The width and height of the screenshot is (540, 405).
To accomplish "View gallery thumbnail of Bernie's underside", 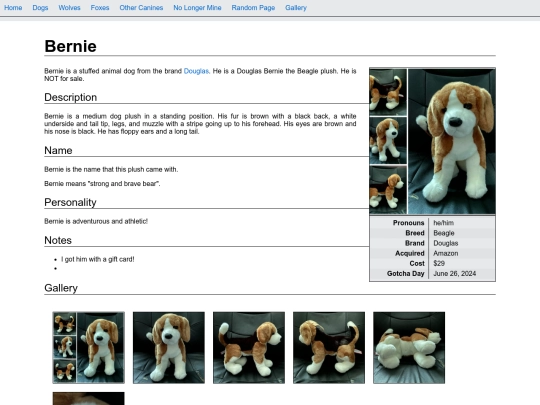I will [x=409, y=347].
